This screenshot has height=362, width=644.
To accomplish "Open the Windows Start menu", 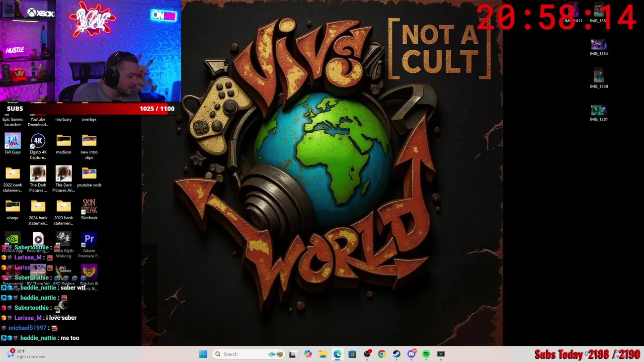I will tap(203, 354).
